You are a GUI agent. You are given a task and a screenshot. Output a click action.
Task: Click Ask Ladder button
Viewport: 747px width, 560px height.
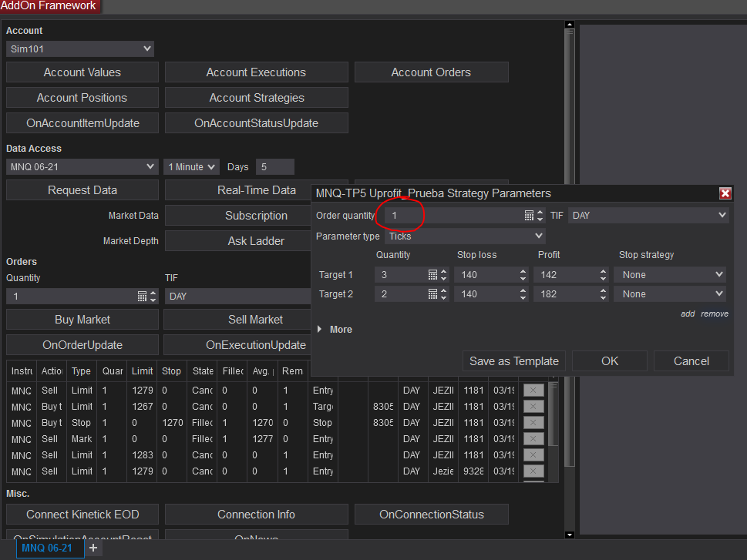coord(238,241)
